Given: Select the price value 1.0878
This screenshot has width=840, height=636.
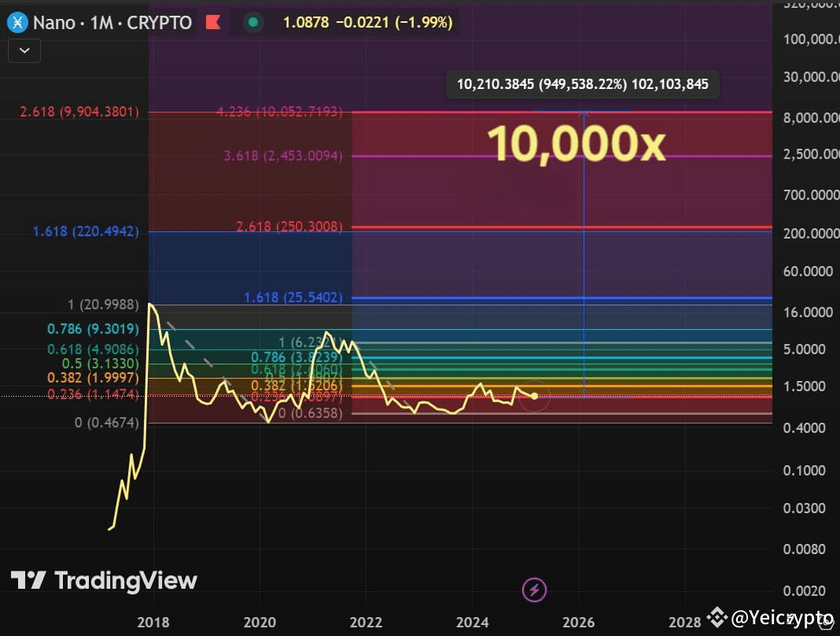Looking at the screenshot, I should pyautogui.click(x=305, y=23).
